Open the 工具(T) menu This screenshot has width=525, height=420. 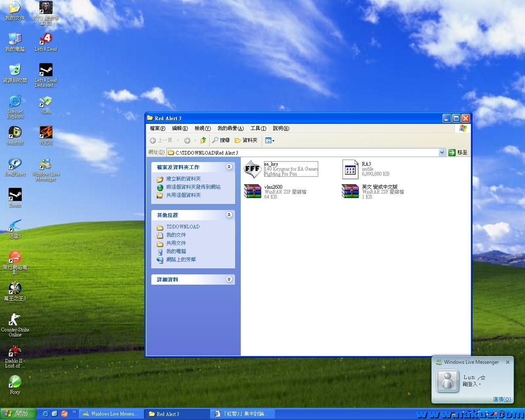pos(258,128)
